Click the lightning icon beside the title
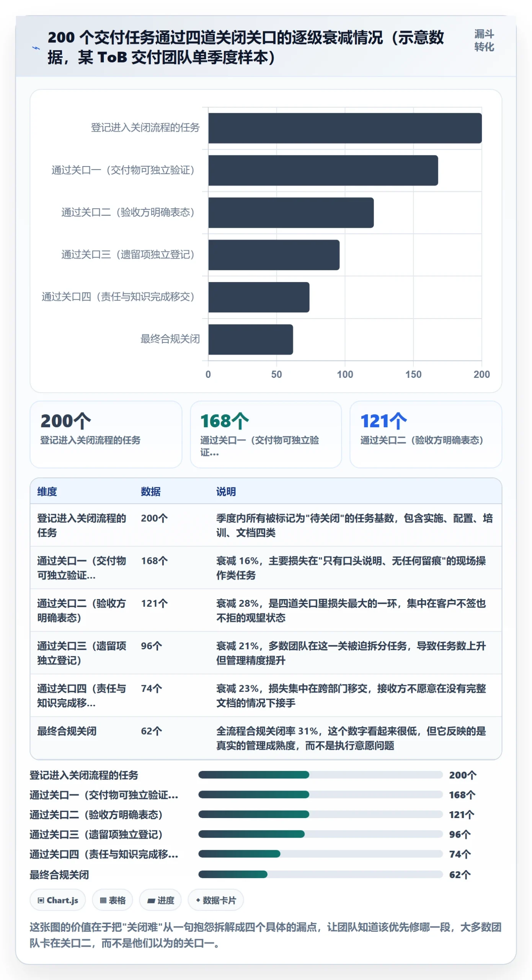 pyautogui.click(x=36, y=48)
